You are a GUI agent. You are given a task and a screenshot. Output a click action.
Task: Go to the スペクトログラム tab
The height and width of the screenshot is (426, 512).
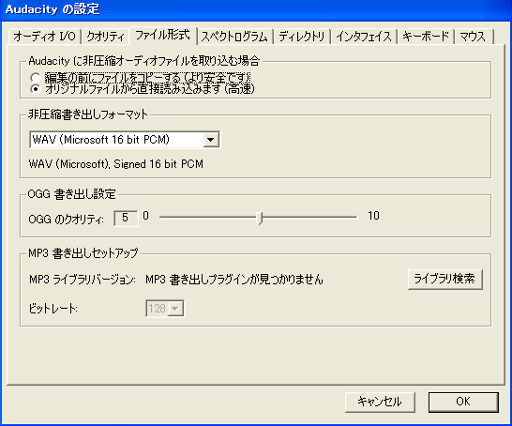pyautogui.click(x=235, y=36)
